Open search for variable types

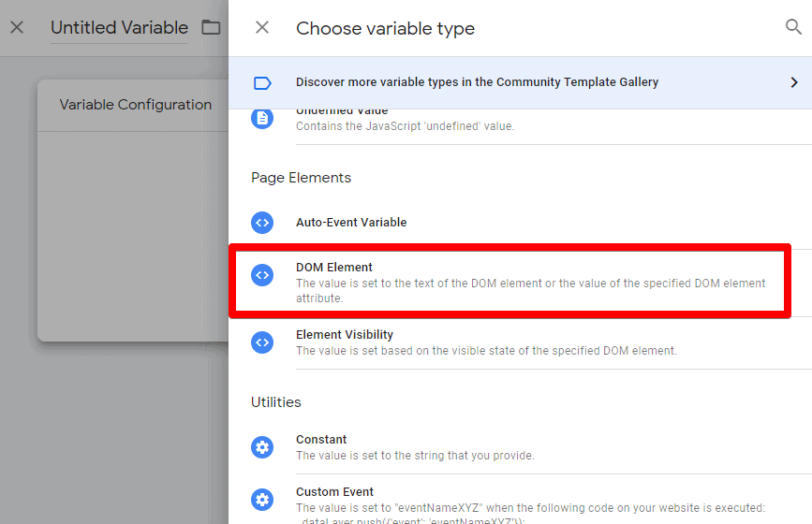tap(793, 27)
